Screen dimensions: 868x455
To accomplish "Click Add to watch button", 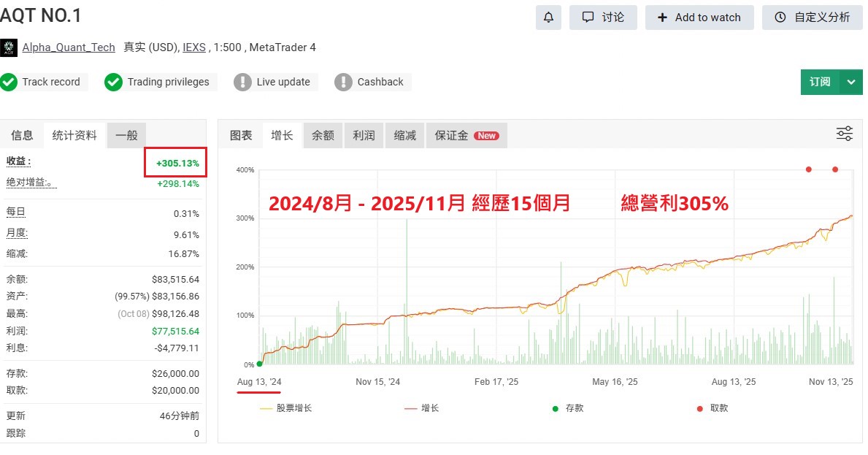I will (x=699, y=17).
